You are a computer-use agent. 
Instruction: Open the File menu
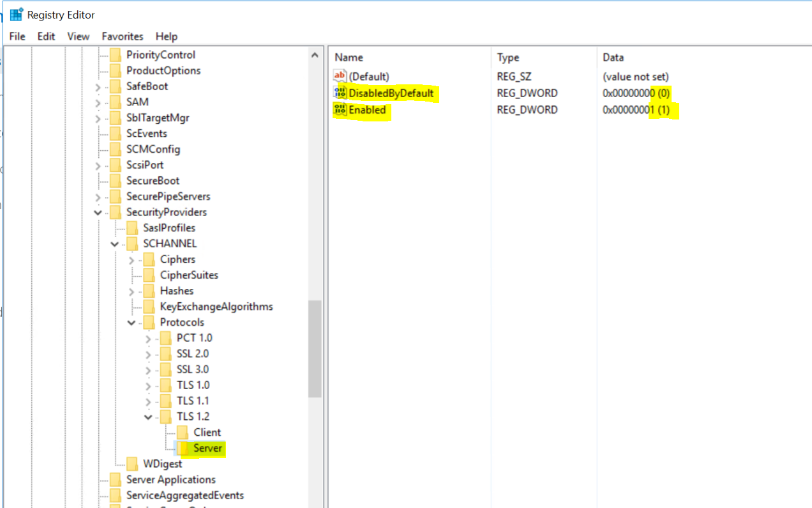17,36
